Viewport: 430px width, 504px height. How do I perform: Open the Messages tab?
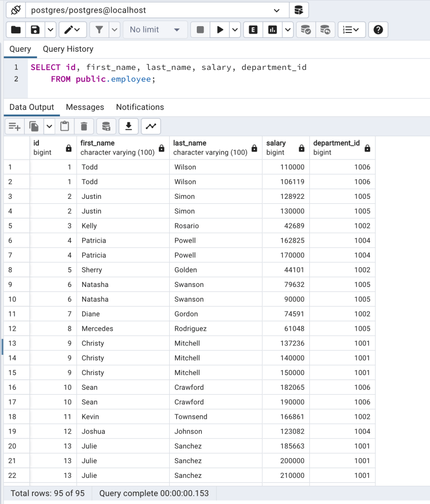85,107
